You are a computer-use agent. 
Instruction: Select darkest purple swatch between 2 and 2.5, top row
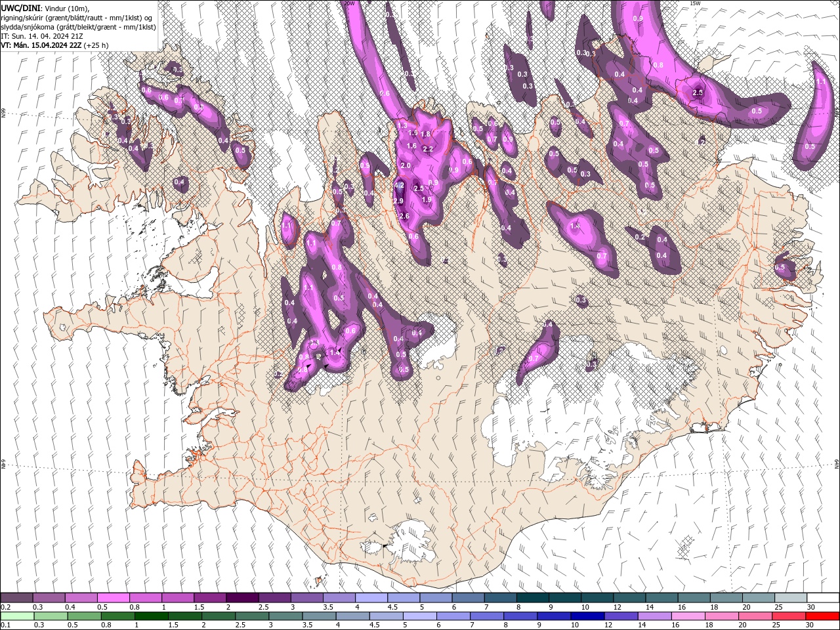point(241,598)
